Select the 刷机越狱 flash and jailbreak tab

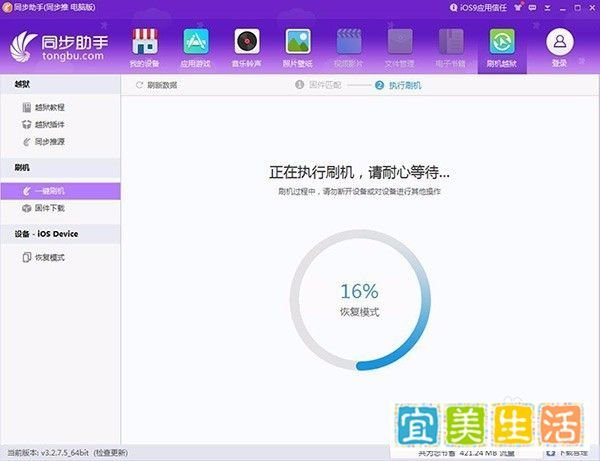(x=502, y=49)
